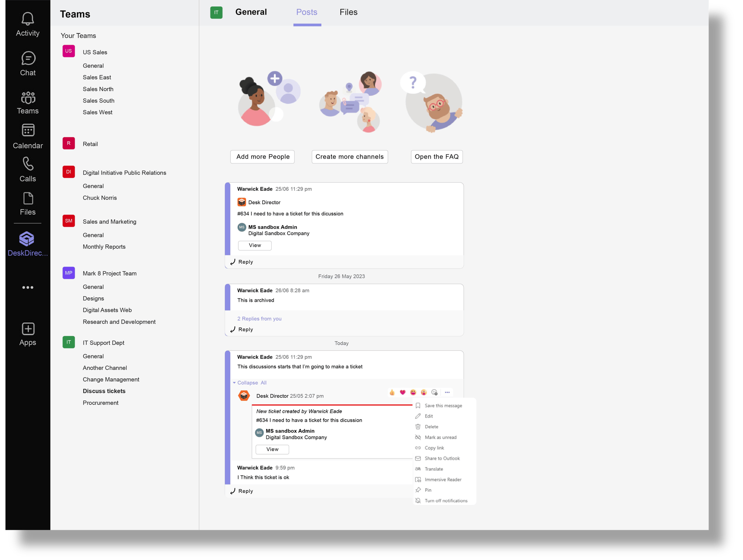This screenshot has height=560, width=743.
Task: Switch to the Files tab
Action: click(x=348, y=12)
